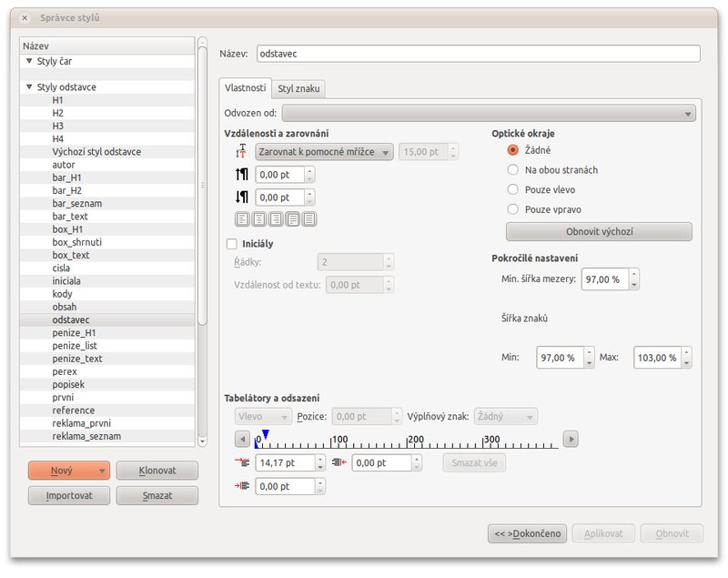
Task: Click the first line indent 14,17 pt field
Action: [x=286, y=463]
